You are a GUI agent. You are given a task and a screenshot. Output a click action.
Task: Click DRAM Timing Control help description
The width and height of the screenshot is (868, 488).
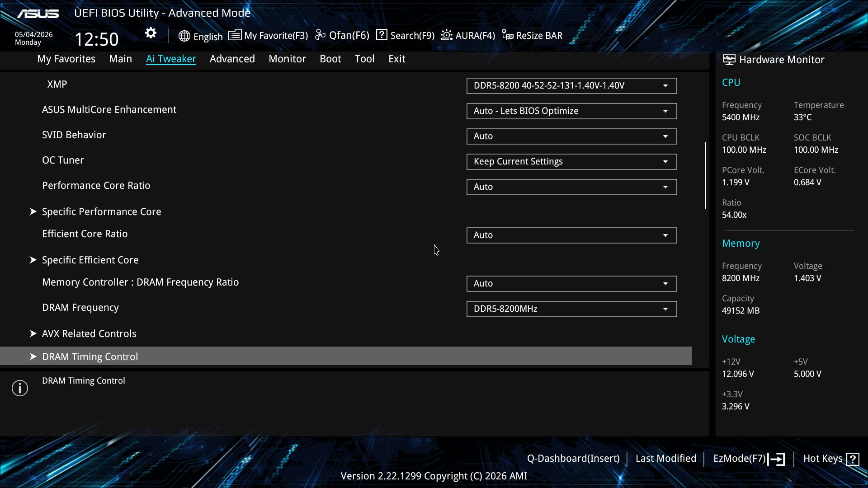[84, 381]
